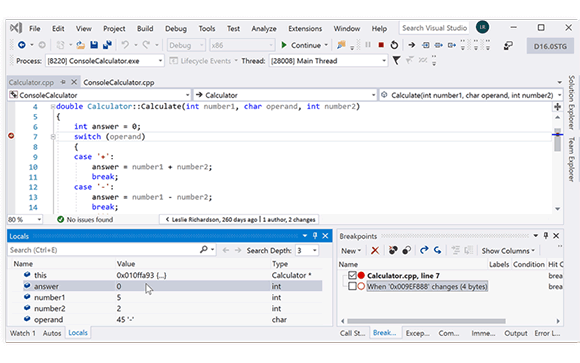Click the Breakpoints horizontal scrollbar
The height and width of the screenshot is (363, 580).
tap(426, 321)
